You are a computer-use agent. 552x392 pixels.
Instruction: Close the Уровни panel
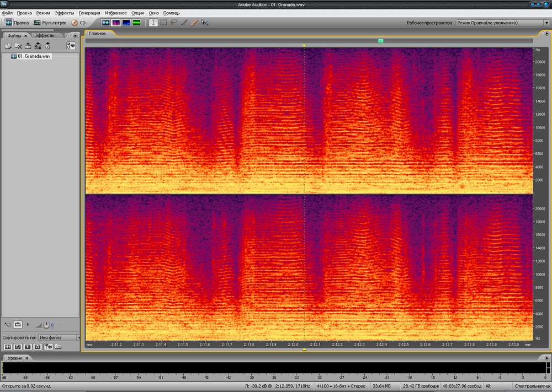click(26, 358)
